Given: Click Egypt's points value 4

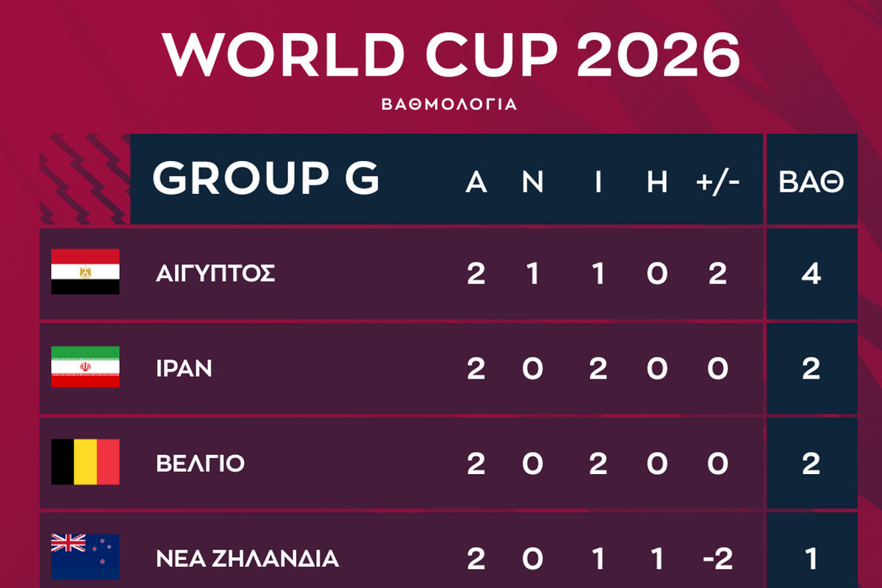Looking at the screenshot, I should tap(811, 273).
